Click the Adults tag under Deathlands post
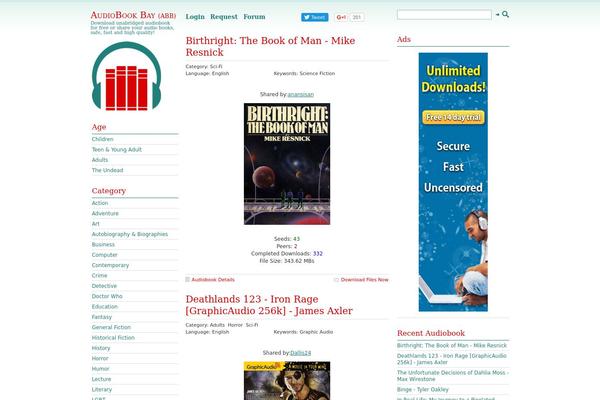Image resolution: width=600 pixels, height=400 pixels. tap(217, 325)
